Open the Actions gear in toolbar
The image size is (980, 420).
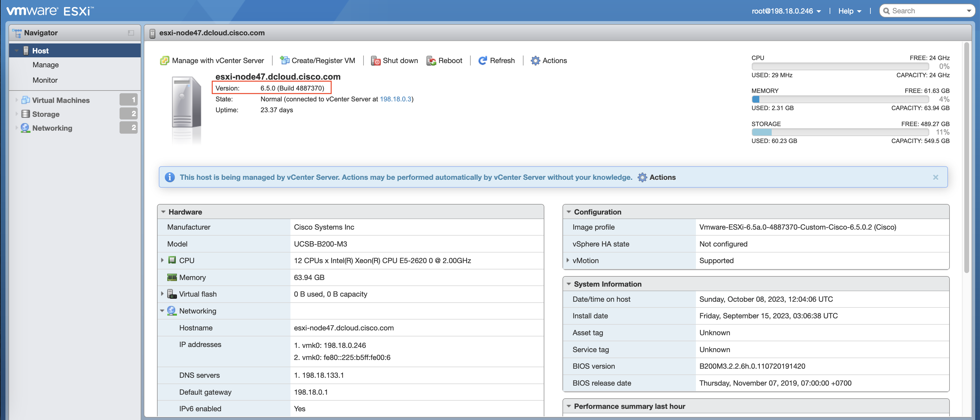pyautogui.click(x=535, y=61)
